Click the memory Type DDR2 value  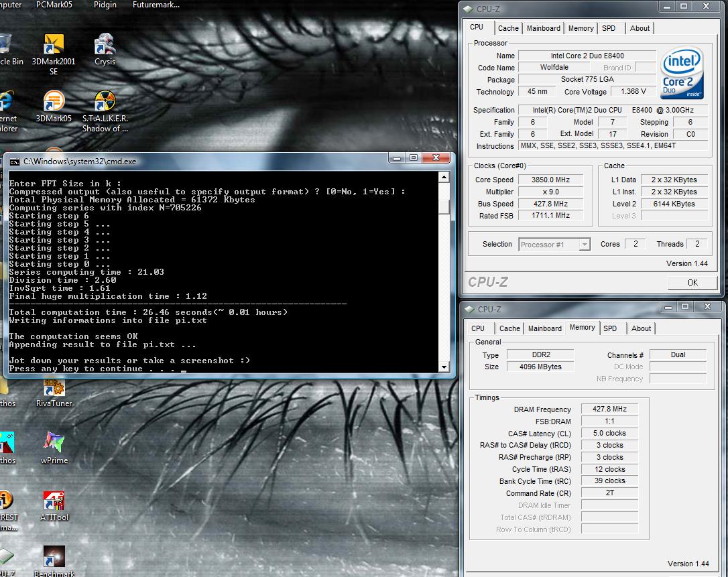point(540,355)
